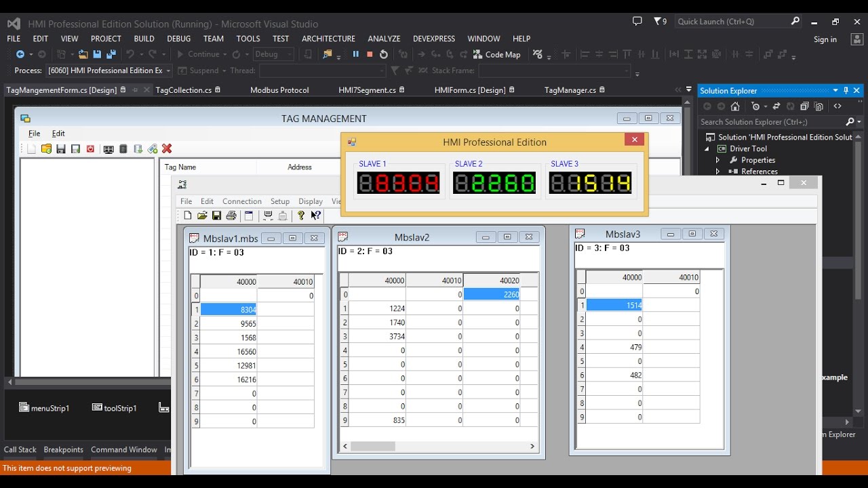Open the Debug configuration dropdown
This screenshot has width=868, height=488.
pyautogui.click(x=274, y=54)
